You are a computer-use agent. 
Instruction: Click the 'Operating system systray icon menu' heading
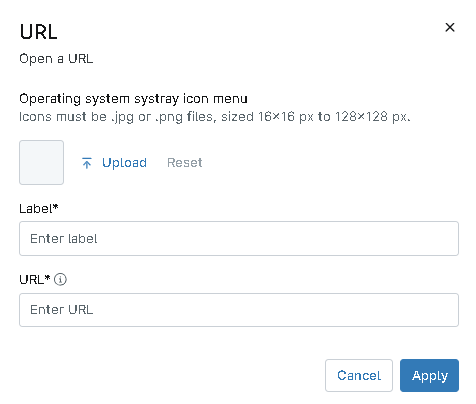133,99
